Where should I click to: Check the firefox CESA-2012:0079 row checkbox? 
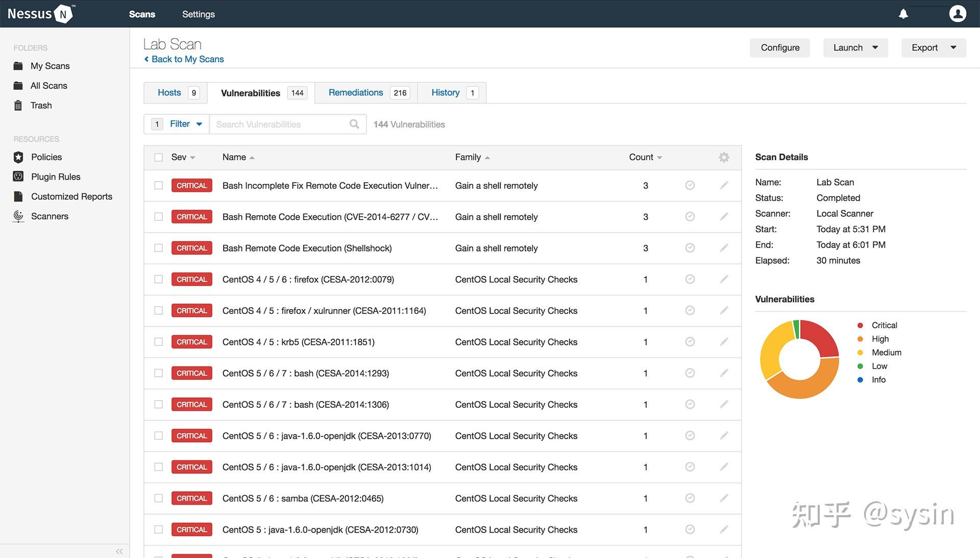point(159,279)
